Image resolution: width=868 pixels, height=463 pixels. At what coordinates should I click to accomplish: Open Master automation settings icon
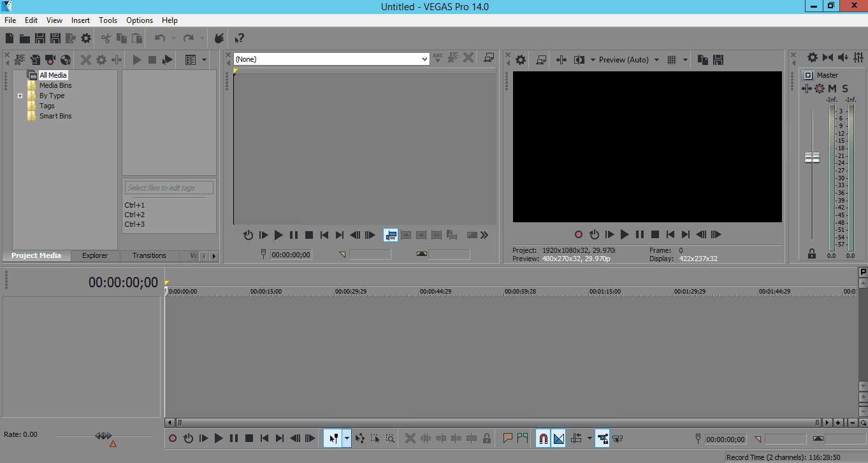(820, 89)
